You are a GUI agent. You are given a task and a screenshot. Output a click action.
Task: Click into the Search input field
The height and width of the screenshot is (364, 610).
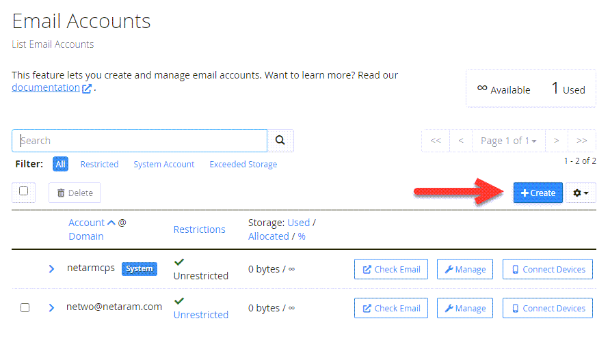pos(140,141)
